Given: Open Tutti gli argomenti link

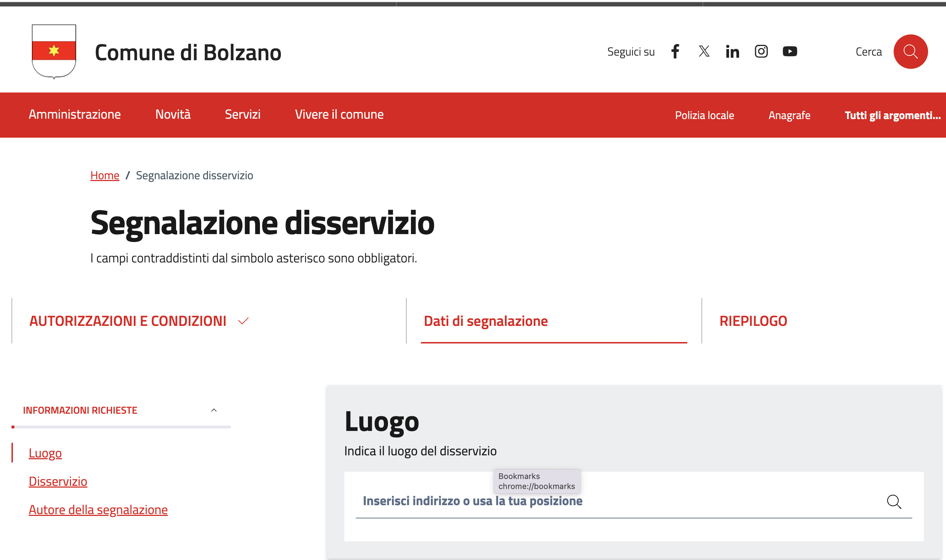Looking at the screenshot, I should click(x=893, y=115).
